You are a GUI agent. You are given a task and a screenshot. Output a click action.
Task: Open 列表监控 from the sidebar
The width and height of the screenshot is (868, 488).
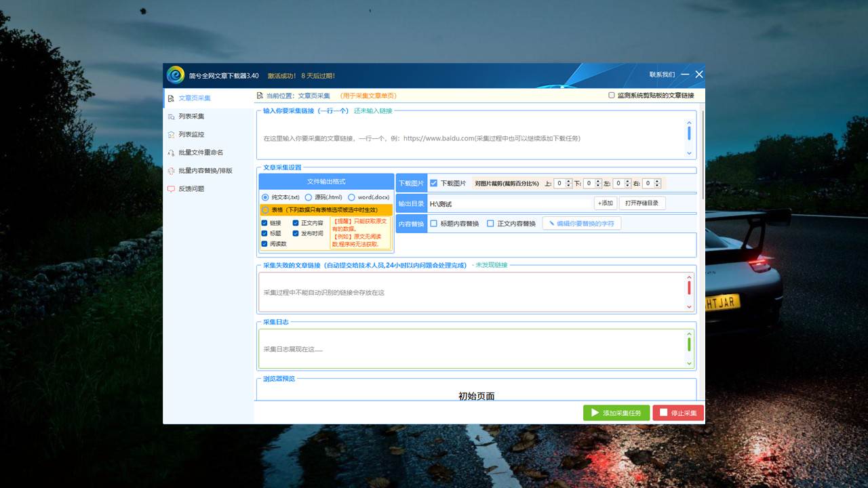(x=191, y=135)
